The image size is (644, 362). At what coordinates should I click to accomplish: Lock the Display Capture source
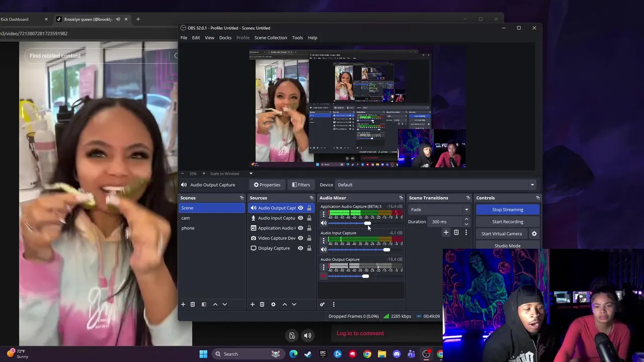pyautogui.click(x=309, y=248)
